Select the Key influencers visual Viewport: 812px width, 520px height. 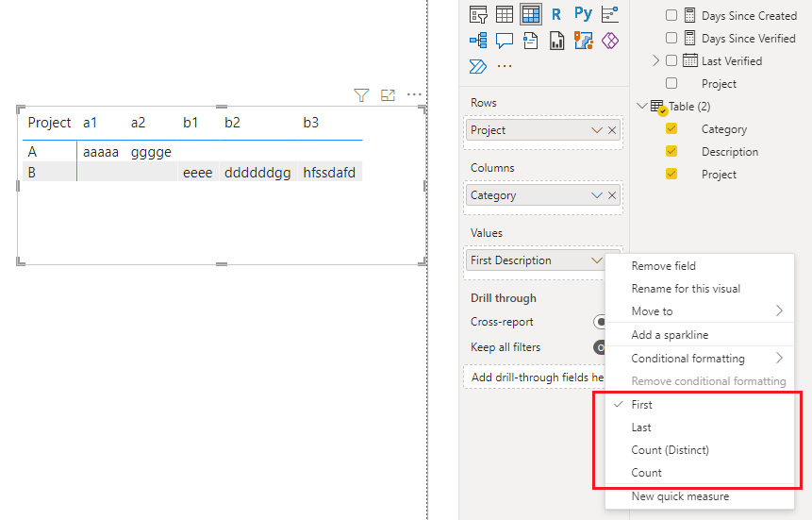tap(609, 14)
